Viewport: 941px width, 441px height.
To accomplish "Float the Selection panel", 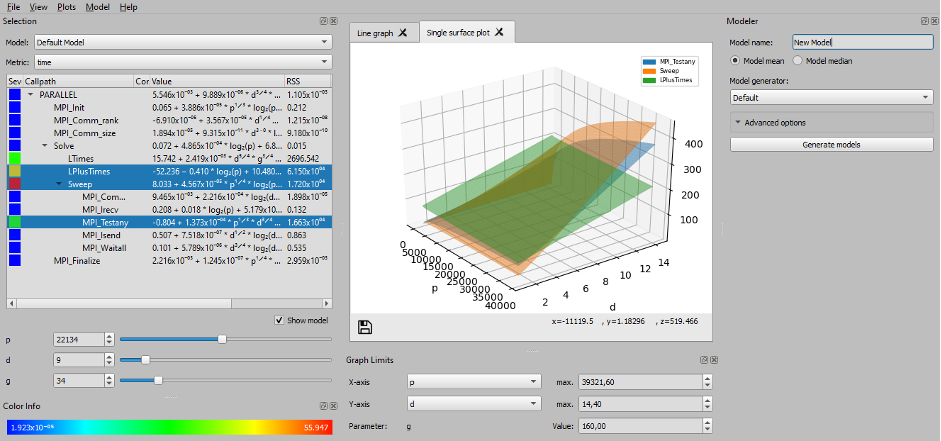I will click(325, 21).
